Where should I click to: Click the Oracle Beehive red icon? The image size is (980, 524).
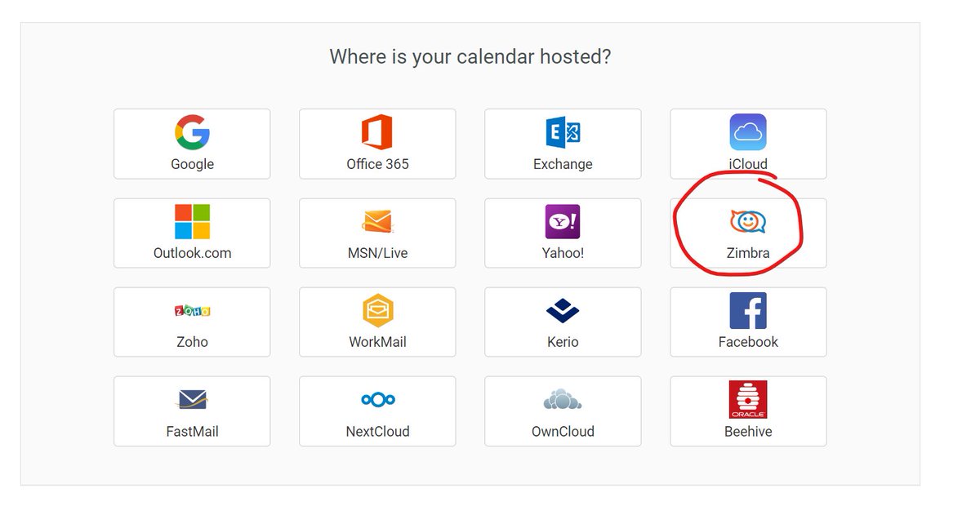coord(748,400)
